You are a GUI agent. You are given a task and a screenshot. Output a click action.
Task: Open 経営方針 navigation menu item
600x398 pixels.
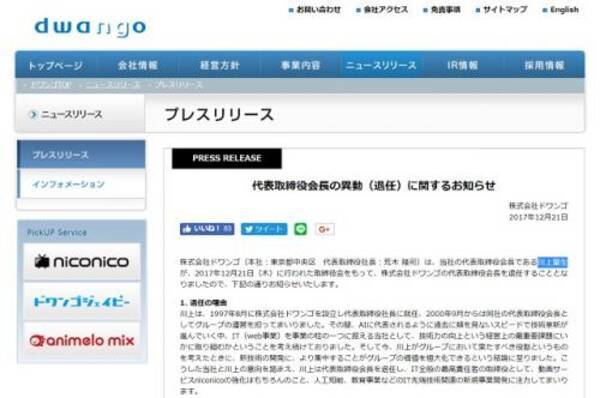click(220, 65)
